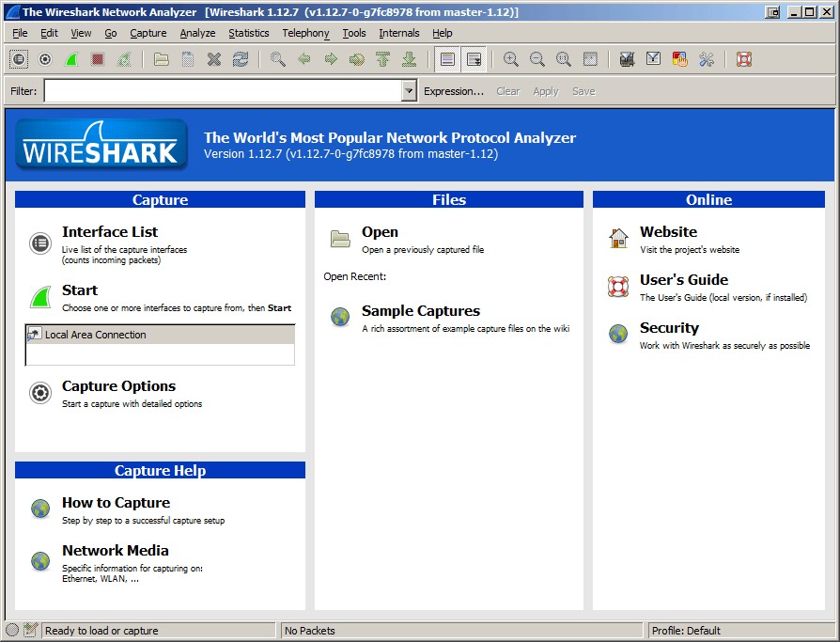Open the capture interfaces list toolbar icon
The height and width of the screenshot is (642, 840).
click(19, 59)
